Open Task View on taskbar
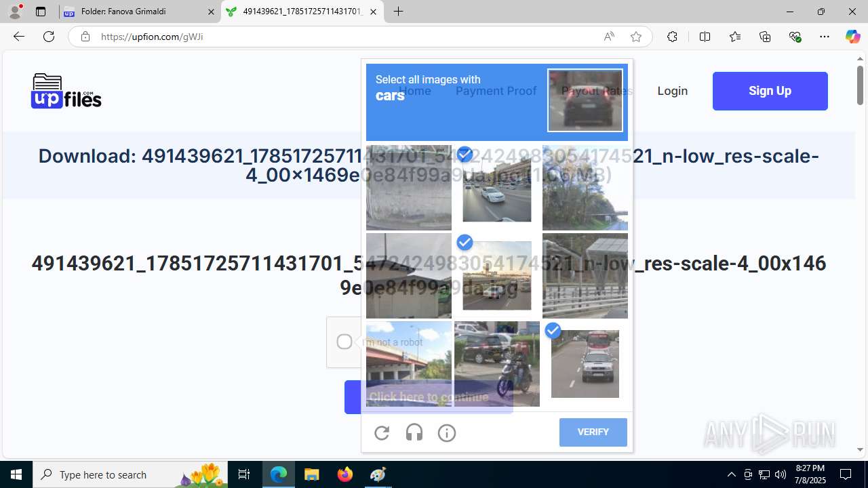Viewport: 868px width, 488px height. click(244, 474)
